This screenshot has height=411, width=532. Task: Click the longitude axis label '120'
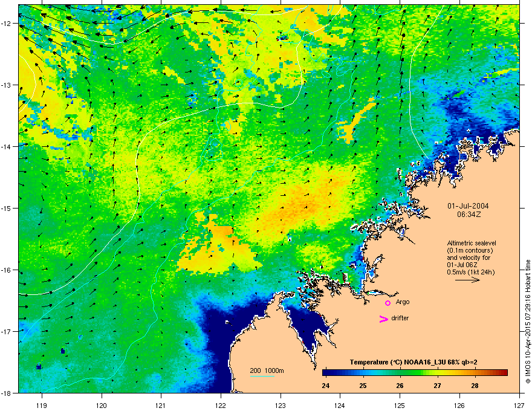102,405
